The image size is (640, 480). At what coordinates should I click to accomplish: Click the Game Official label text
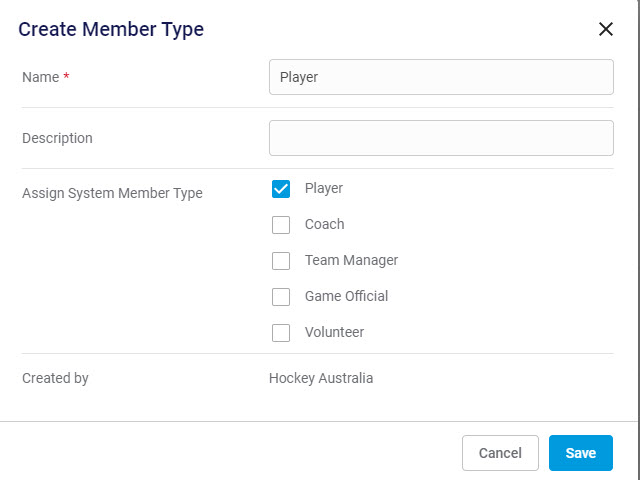(x=346, y=296)
